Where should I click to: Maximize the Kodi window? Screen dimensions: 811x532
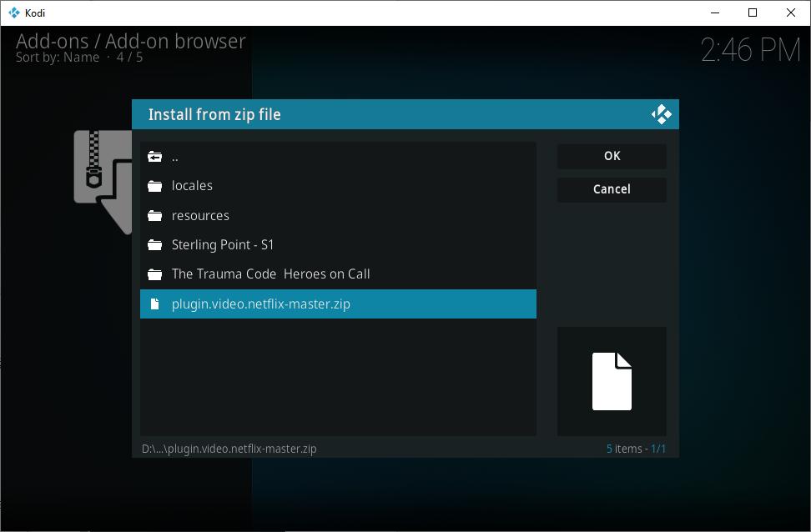753,13
